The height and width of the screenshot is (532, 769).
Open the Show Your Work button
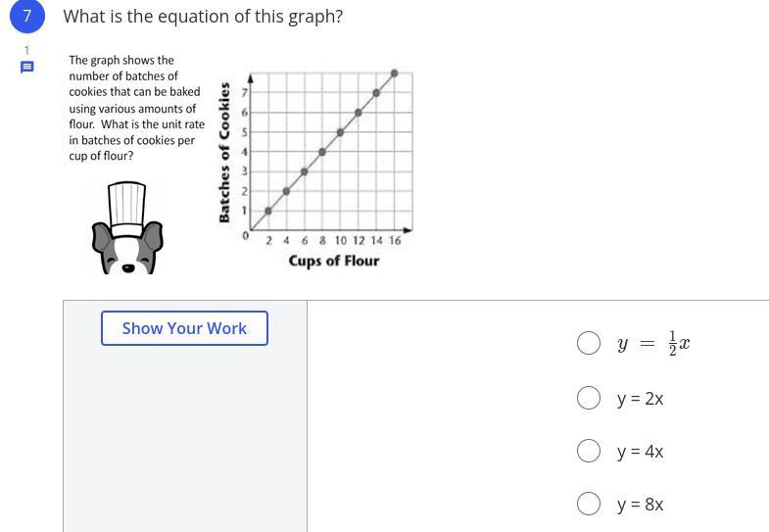184,328
